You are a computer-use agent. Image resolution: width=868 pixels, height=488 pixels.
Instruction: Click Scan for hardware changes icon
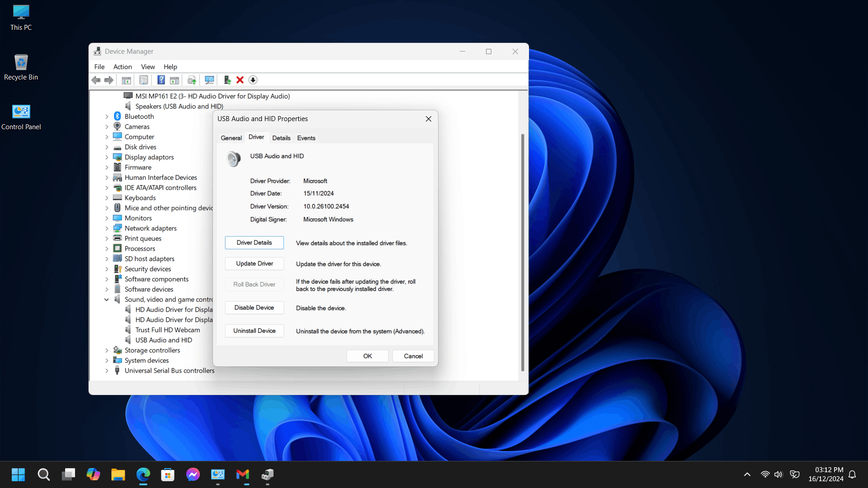[x=209, y=80]
